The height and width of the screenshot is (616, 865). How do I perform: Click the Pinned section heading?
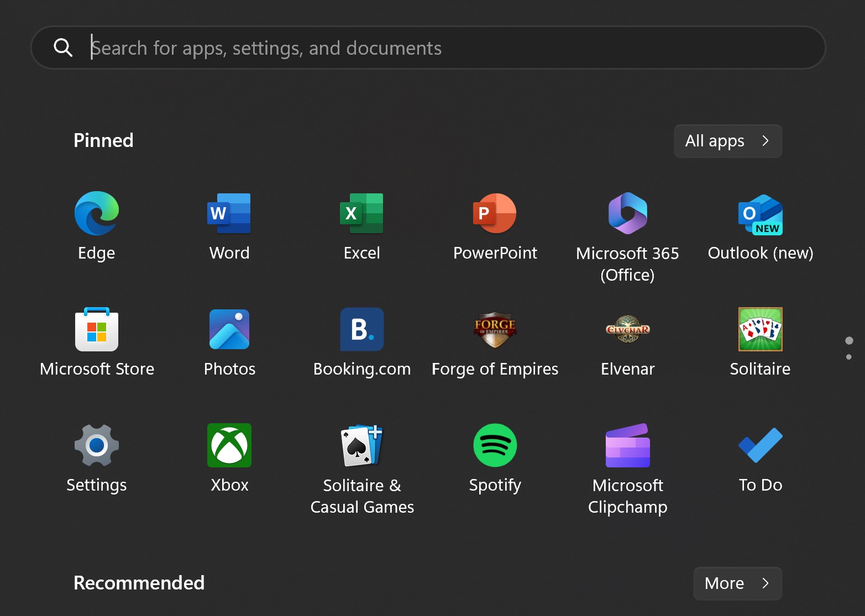103,140
